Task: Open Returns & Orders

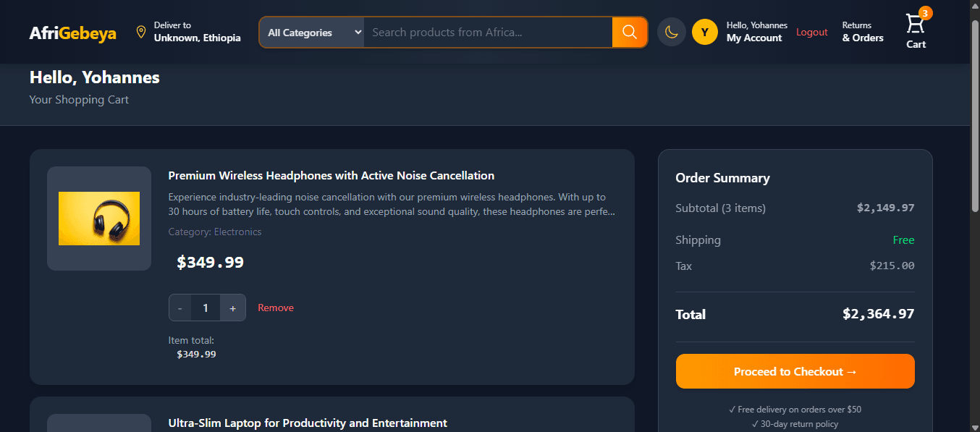Action: point(863,32)
